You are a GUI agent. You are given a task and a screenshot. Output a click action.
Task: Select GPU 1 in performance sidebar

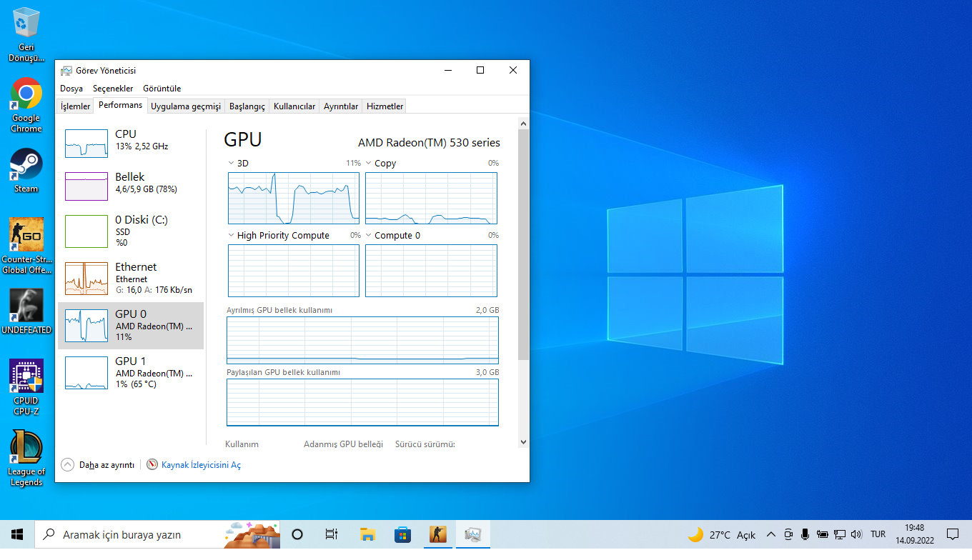(x=131, y=372)
